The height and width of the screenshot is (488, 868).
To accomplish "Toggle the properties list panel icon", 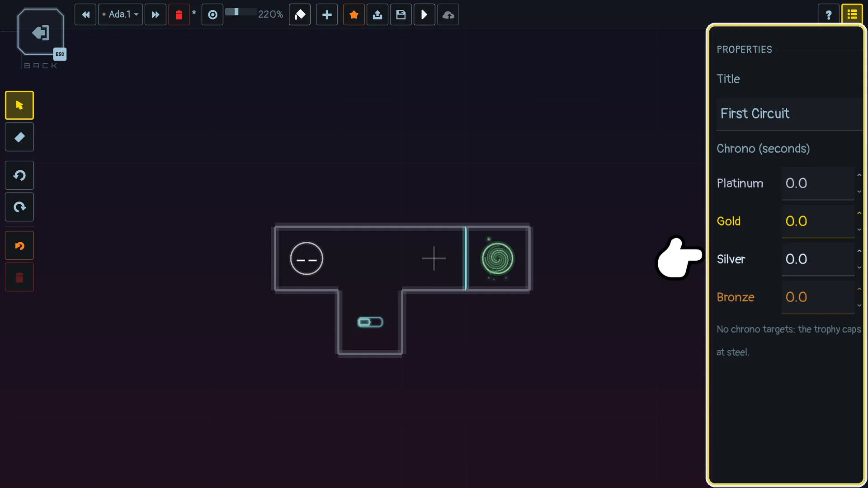I will [852, 14].
